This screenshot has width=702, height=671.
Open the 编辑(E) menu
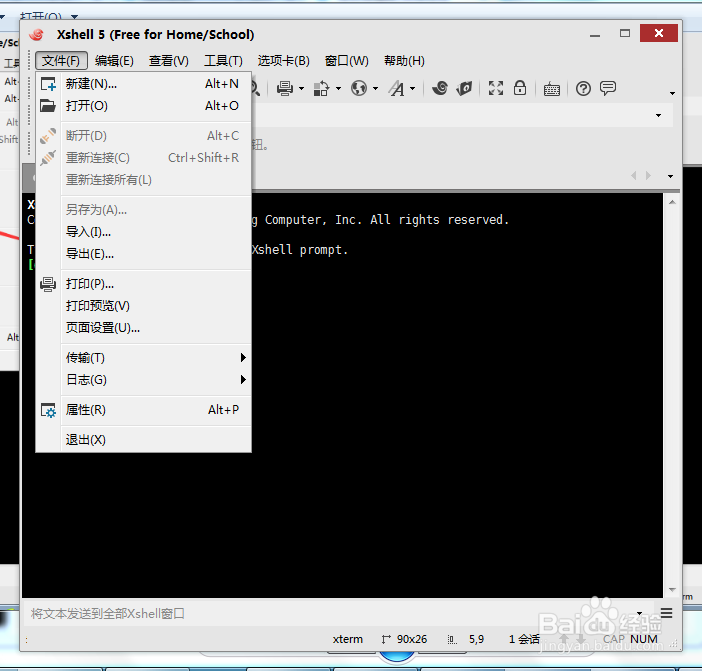click(114, 60)
